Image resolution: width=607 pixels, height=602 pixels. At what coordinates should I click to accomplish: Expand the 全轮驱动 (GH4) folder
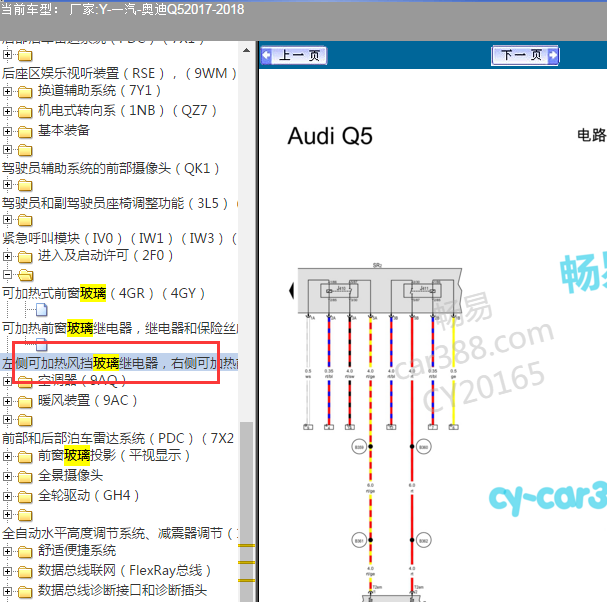(7, 496)
